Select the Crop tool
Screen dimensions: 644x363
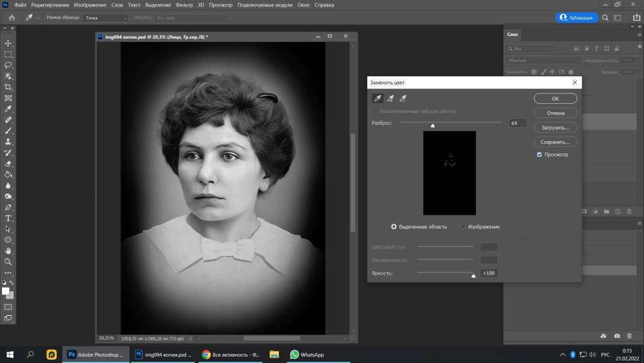8,87
